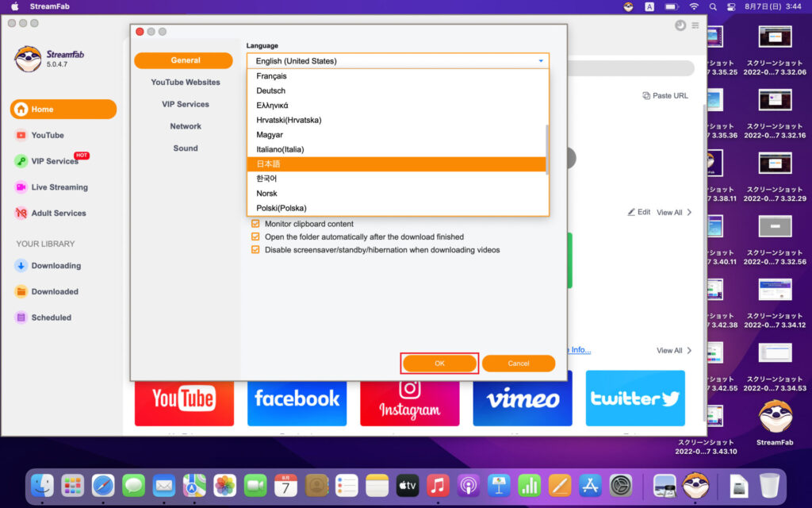This screenshot has width=812, height=508.
Task: Open Photos from the Dock
Action: pos(224,487)
